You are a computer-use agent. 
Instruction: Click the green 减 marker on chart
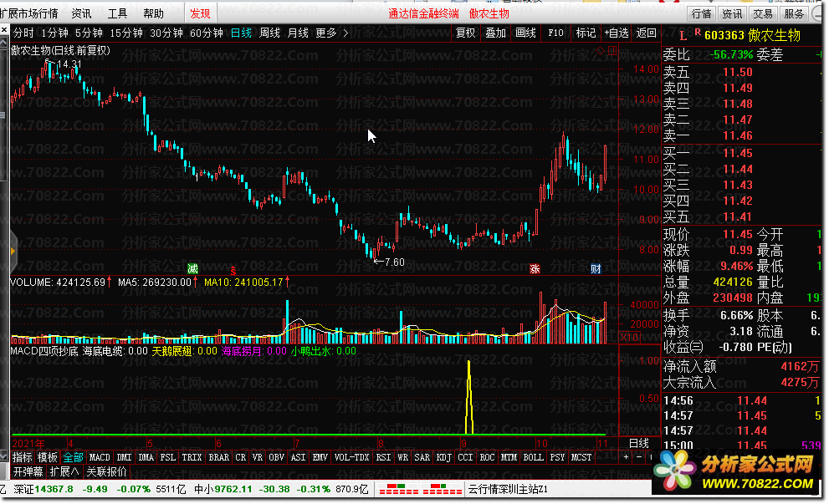(x=192, y=269)
